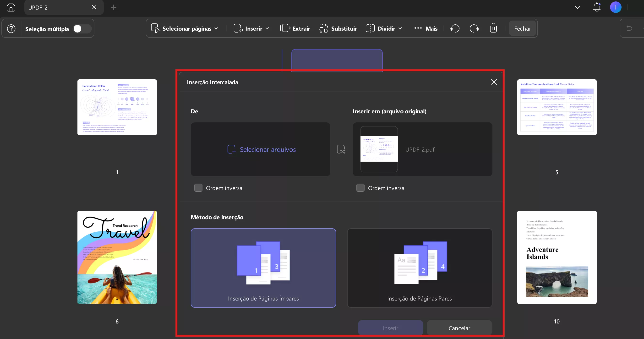
Task: Click the rotate counterclockwise icon
Action: [454, 28]
